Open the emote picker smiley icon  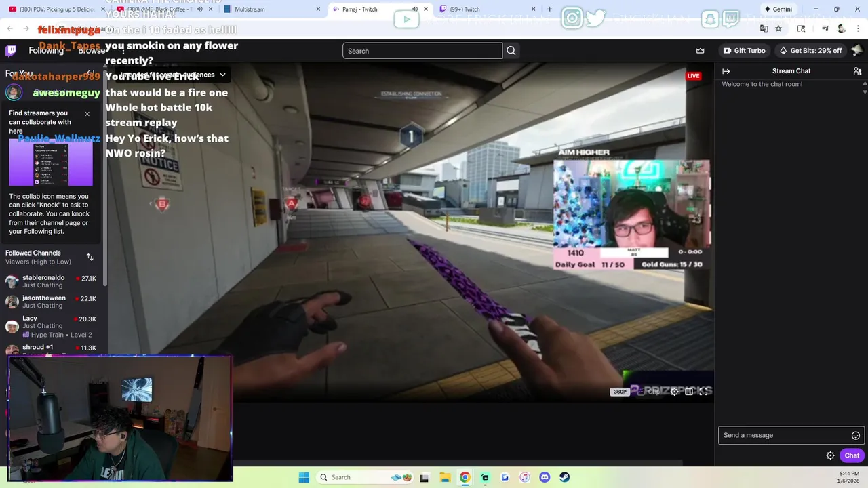pos(855,436)
